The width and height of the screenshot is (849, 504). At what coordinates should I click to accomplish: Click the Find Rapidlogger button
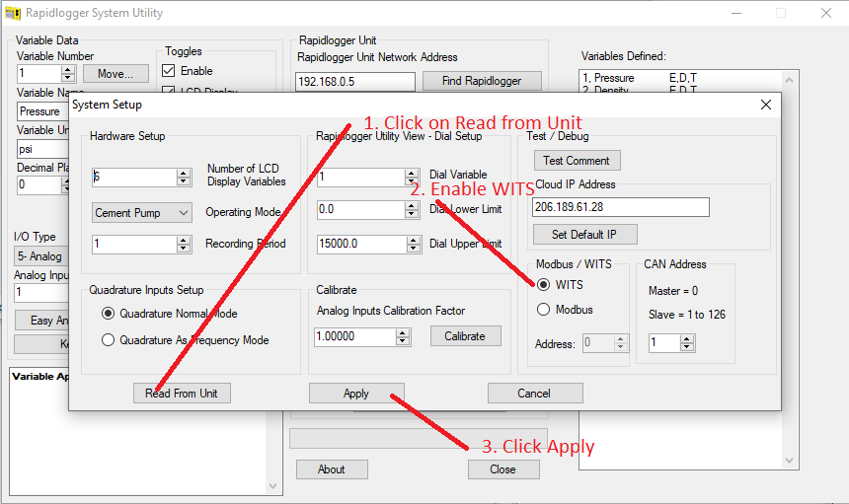tap(482, 81)
